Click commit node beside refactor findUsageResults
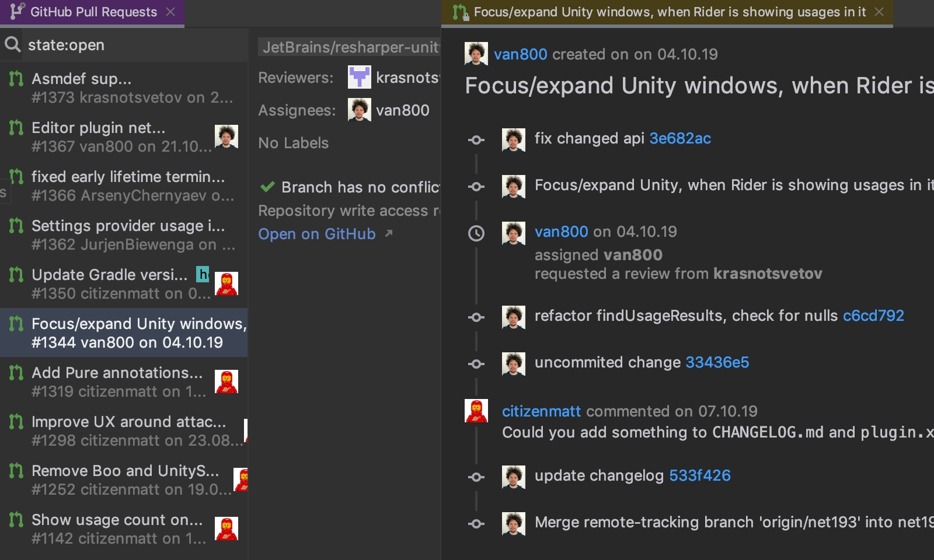The width and height of the screenshot is (934, 560). (x=476, y=317)
